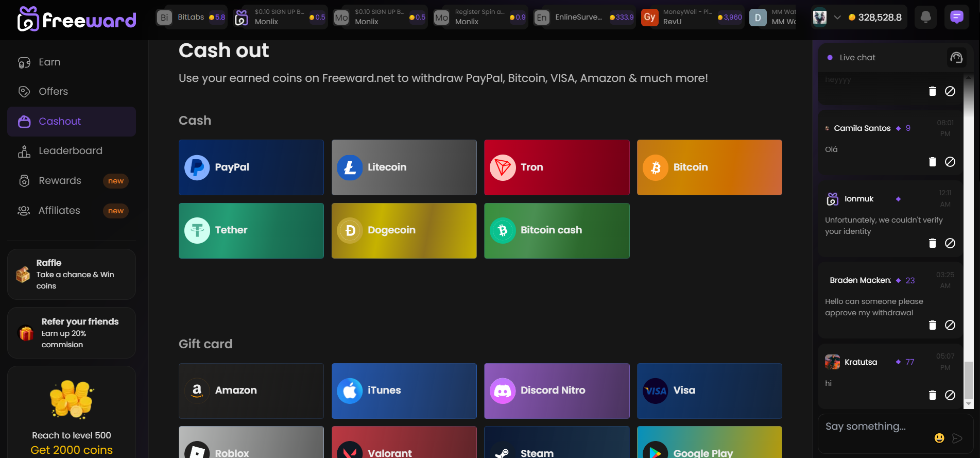This screenshot has width=980, height=458.
Task: Open the Rewards section
Action: coord(72,181)
